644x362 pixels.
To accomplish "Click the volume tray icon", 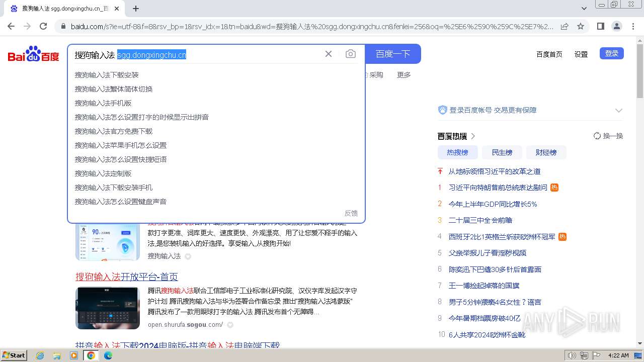I will 572,355.
